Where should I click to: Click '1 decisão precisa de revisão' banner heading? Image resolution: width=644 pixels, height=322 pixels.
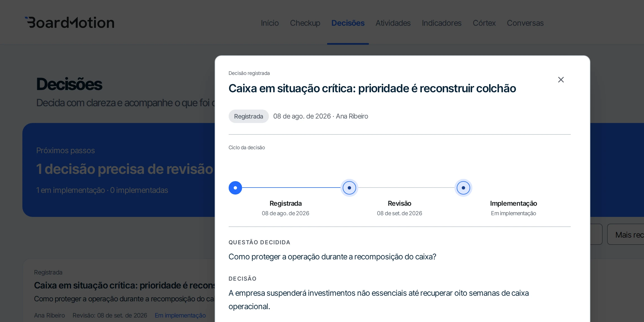[x=125, y=169]
